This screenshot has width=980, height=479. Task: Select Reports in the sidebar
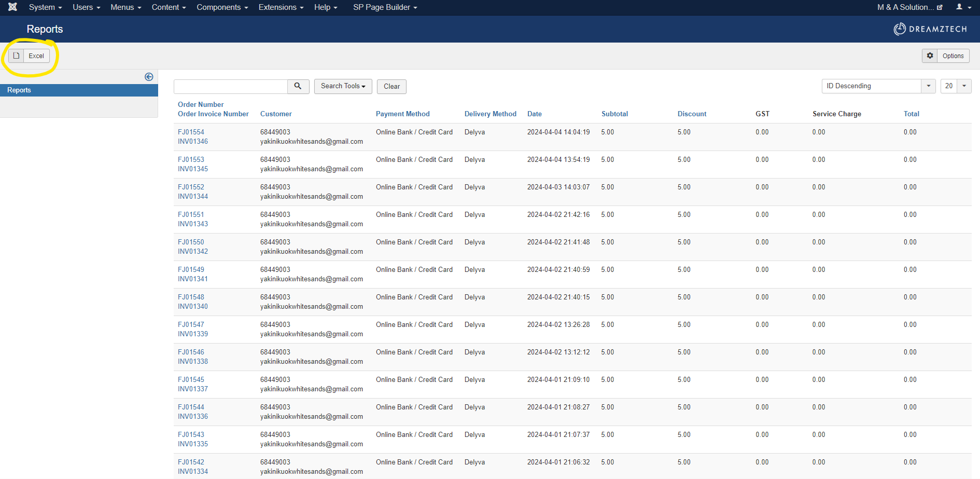[x=79, y=90]
